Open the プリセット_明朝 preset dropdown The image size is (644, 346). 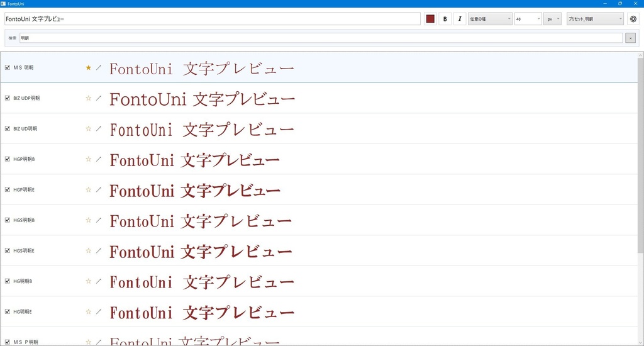(x=595, y=19)
